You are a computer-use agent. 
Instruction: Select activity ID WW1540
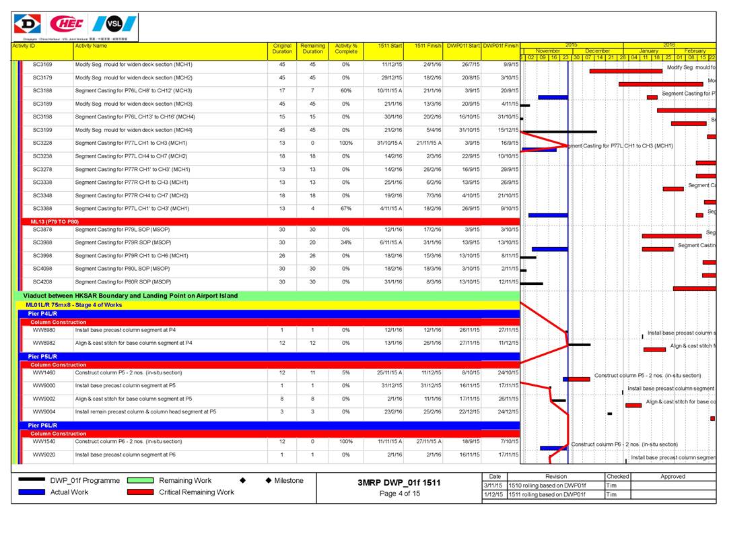pyautogui.click(x=44, y=441)
